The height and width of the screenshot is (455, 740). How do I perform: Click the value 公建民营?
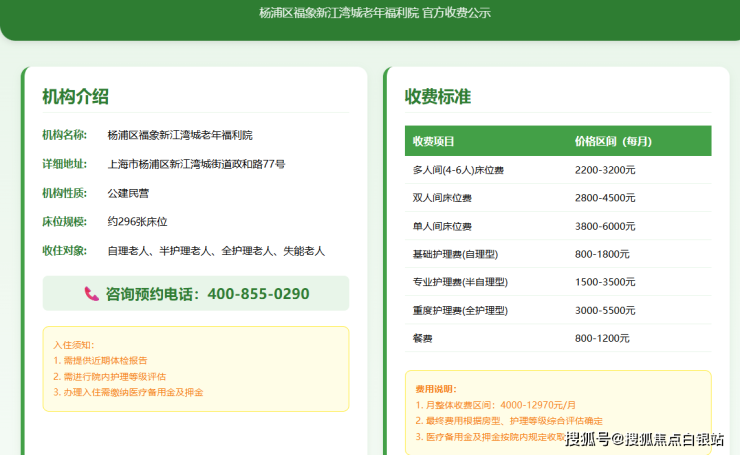point(128,193)
